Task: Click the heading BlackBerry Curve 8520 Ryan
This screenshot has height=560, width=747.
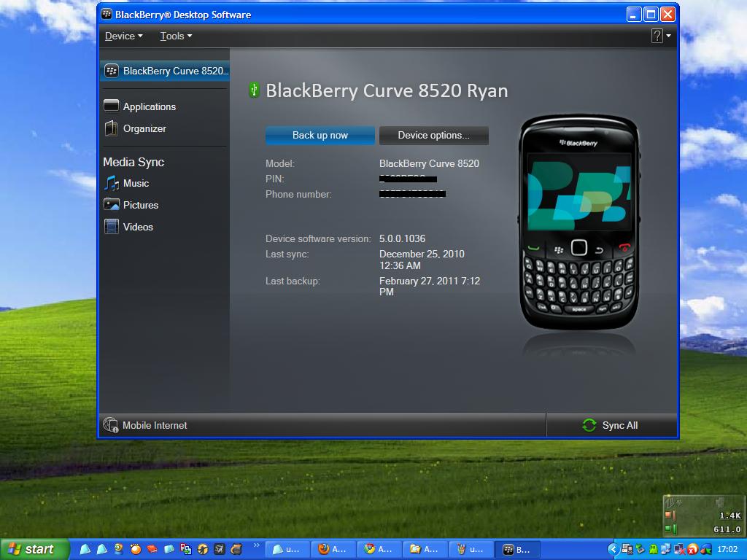Action: (387, 90)
